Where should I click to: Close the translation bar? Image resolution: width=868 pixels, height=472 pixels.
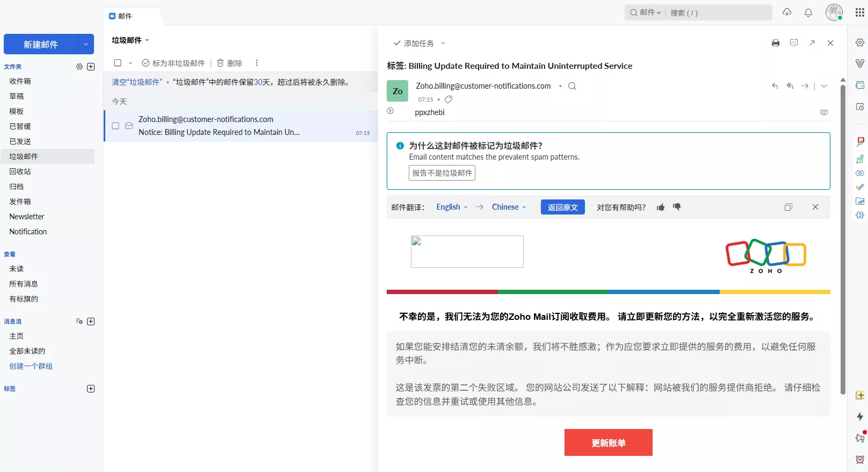point(815,207)
